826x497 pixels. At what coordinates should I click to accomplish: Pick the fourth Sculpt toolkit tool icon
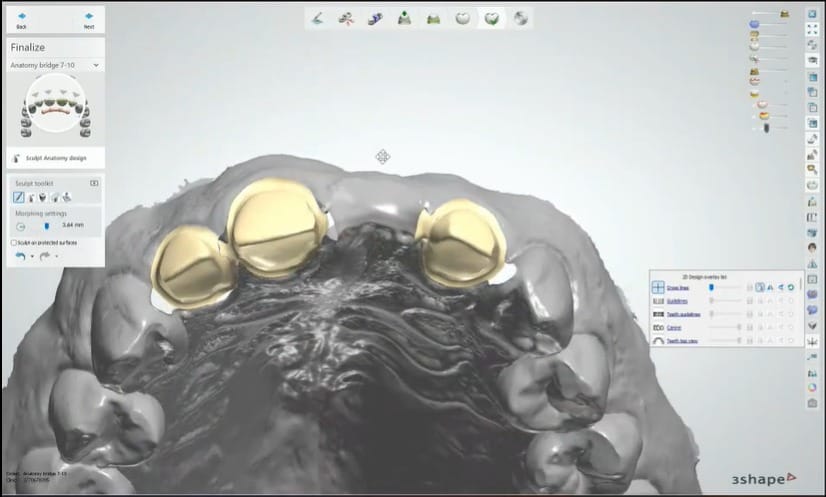(55, 197)
